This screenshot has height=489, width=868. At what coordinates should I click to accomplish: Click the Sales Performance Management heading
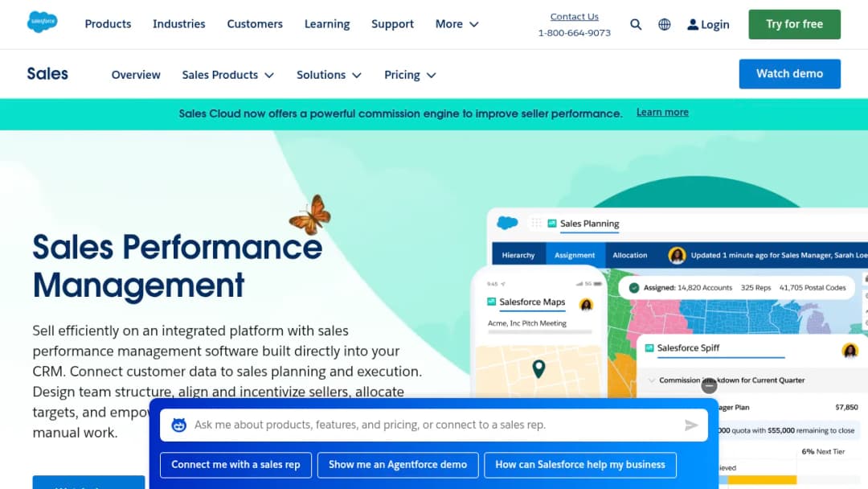pos(177,266)
